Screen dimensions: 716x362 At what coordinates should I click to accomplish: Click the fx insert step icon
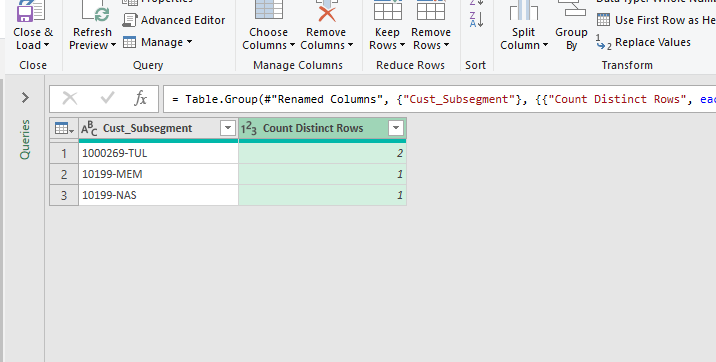141,98
